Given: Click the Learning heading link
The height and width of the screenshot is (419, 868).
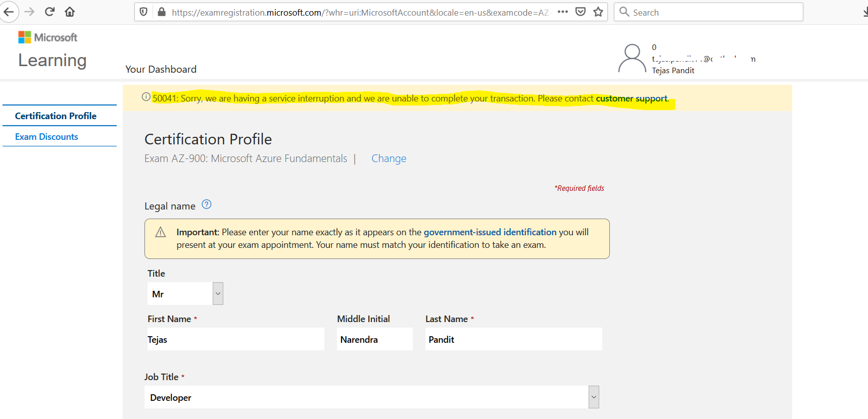Looking at the screenshot, I should pyautogui.click(x=53, y=61).
